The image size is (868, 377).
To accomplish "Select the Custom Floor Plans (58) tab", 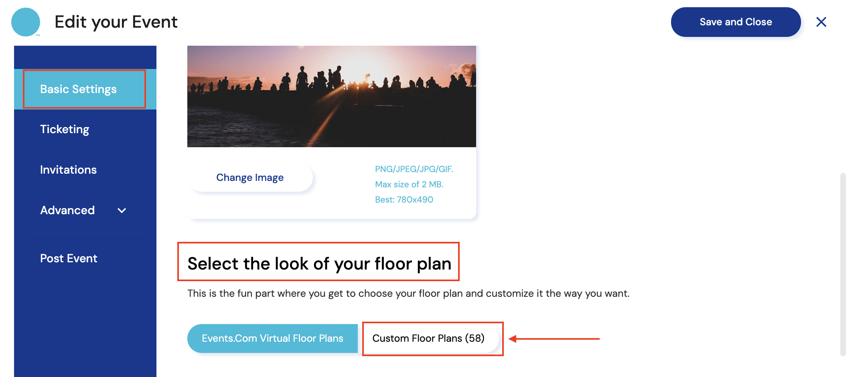I will (x=428, y=338).
